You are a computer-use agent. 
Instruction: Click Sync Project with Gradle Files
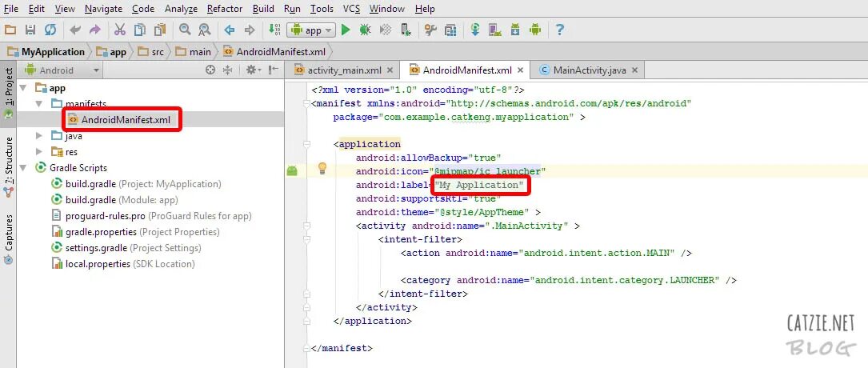[x=475, y=30]
